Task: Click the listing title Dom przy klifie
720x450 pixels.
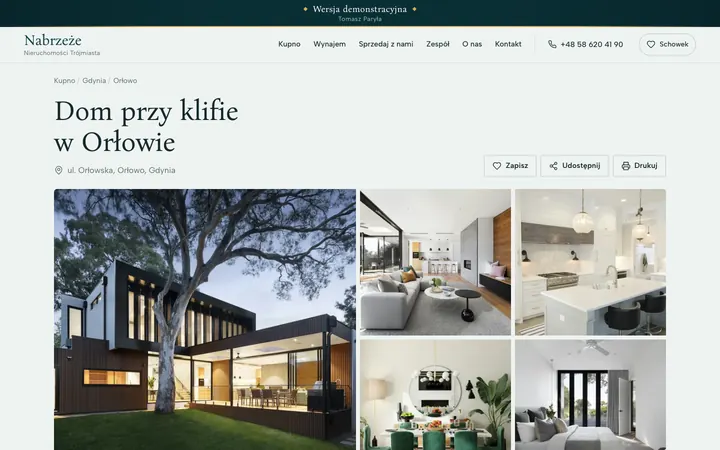Action: pos(146,126)
